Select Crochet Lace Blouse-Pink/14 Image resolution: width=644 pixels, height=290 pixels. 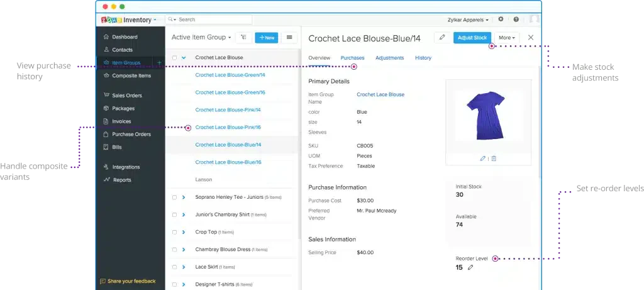[x=228, y=110]
